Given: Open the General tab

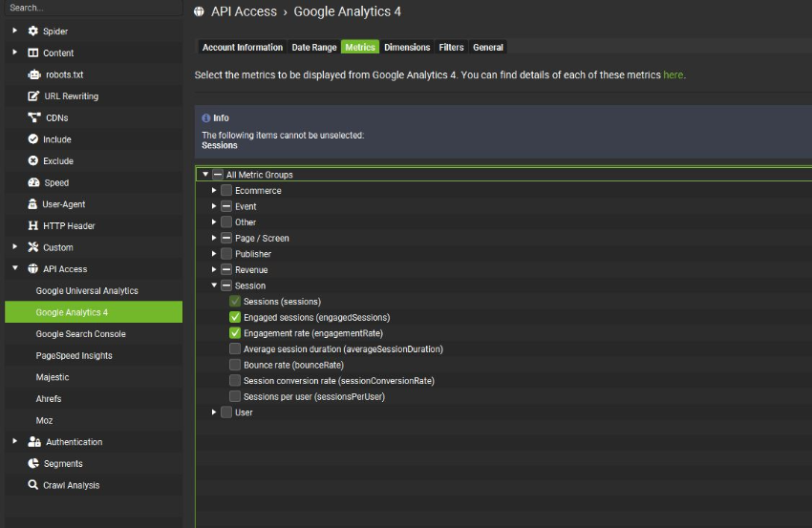Looking at the screenshot, I should point(488,47).
